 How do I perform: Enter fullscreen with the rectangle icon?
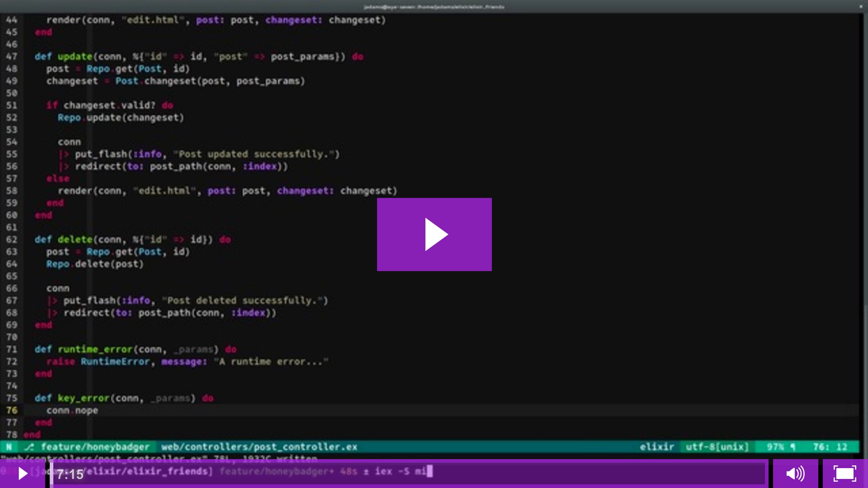coord(844,474)
